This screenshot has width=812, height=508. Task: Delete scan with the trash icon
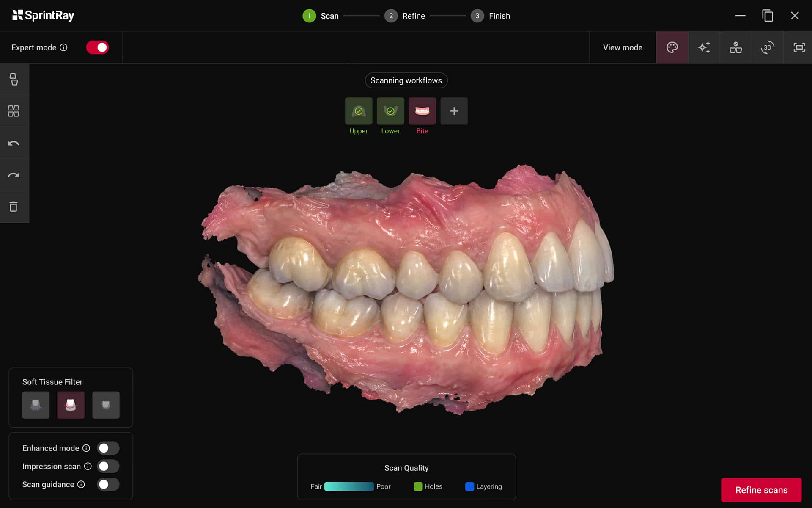point(14,207)
